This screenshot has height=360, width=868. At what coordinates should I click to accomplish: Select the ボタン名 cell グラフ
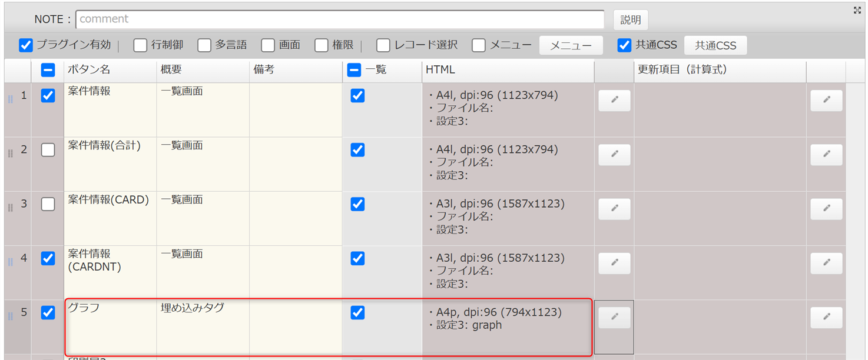[x=110, y=327]
